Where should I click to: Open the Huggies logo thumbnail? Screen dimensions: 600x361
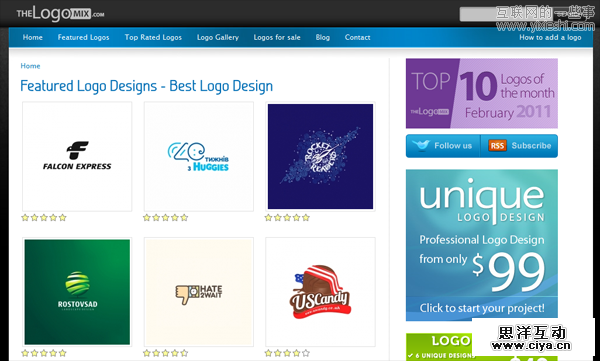pos(199,157)
